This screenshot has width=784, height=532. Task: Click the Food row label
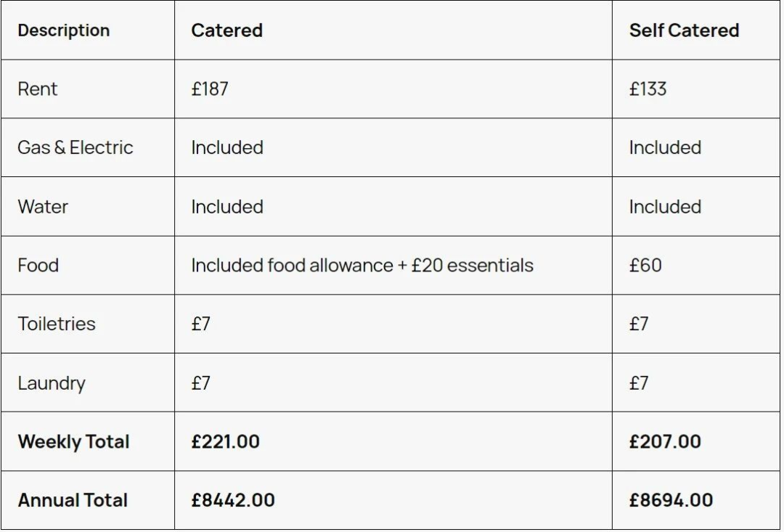point(38,265)
